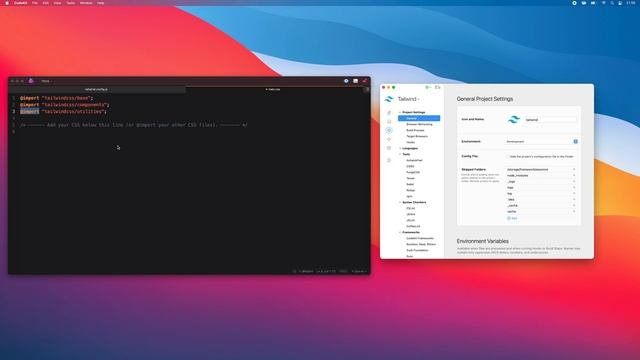Screen dimensions: 640x360
Task: Select Browser Refreshing in sidebar
Action: [x=419, y=124]
